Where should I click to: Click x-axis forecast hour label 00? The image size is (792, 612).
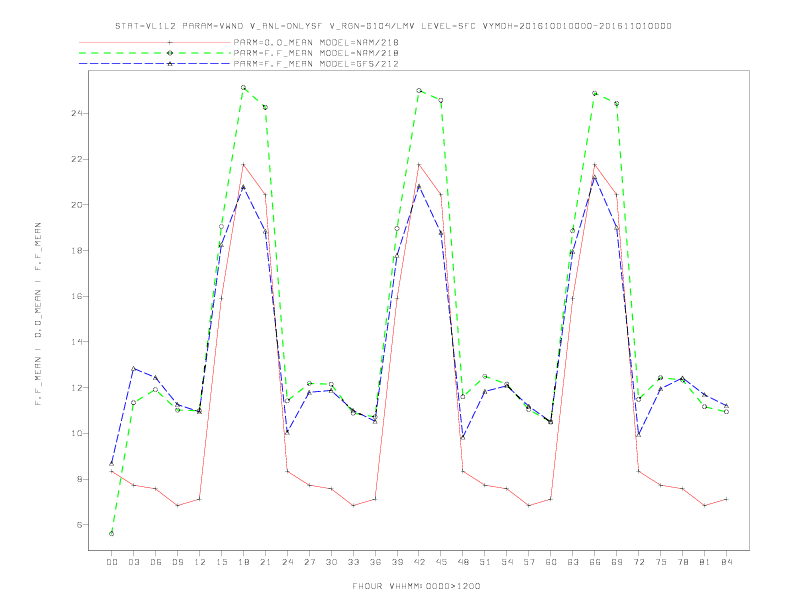click(x=112, y=562)
